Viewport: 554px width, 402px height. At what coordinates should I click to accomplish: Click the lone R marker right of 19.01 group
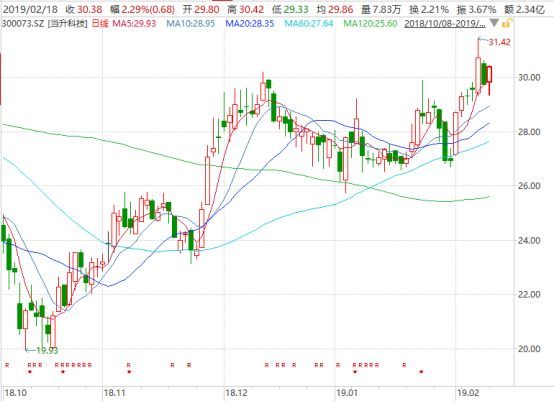[x=404, y=365]
